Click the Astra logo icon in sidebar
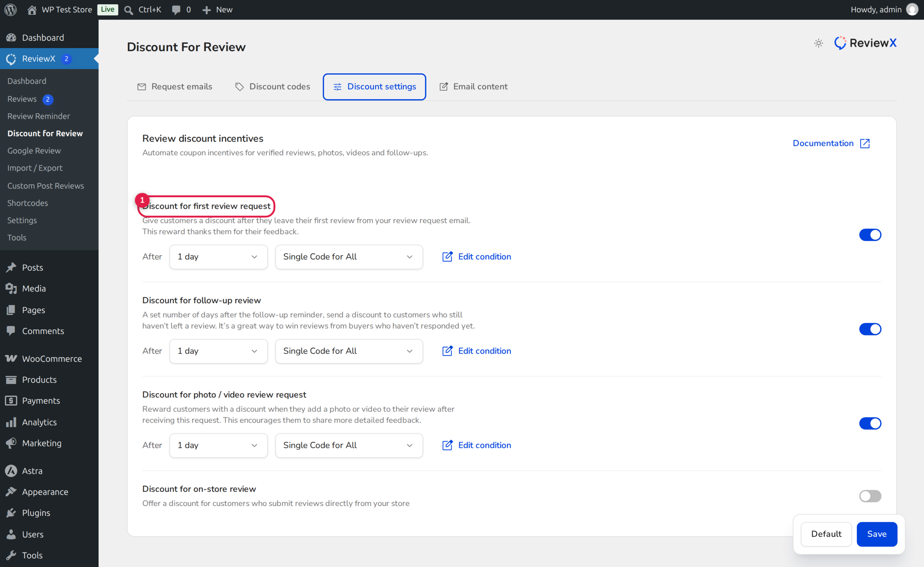Screen dimensions: 924x567 (x=11, y=471)
